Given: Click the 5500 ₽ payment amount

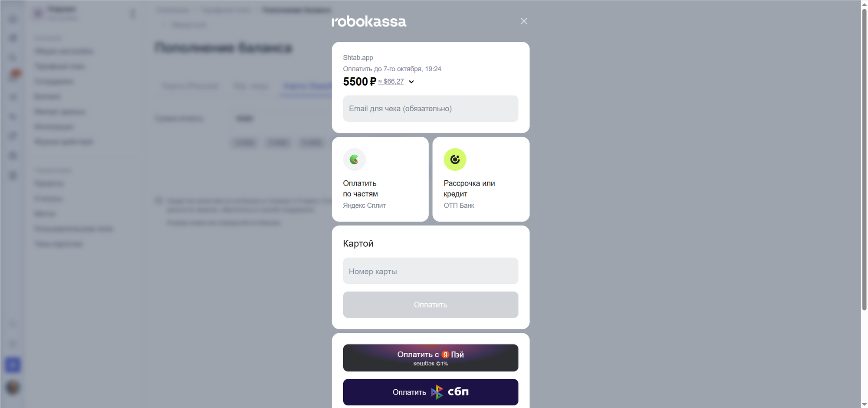Looking at the screenshot, I should click(359, 82).
